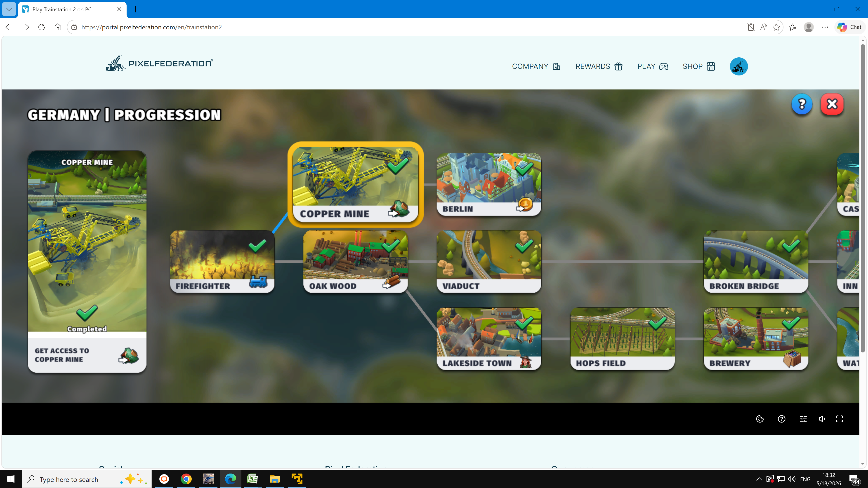Open the Broken Bridge progression card

click(x=756, y=261)
